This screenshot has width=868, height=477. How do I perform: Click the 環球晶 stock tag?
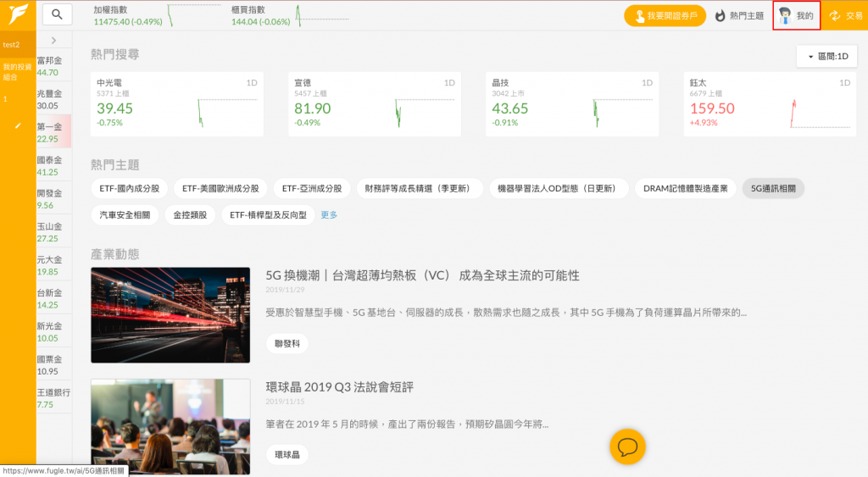(287, 455)
